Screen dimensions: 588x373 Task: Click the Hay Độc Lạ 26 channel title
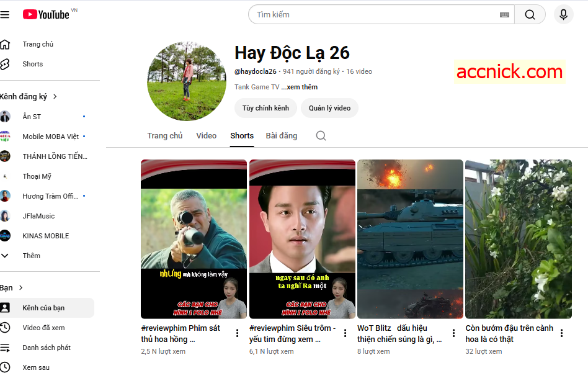292,53
